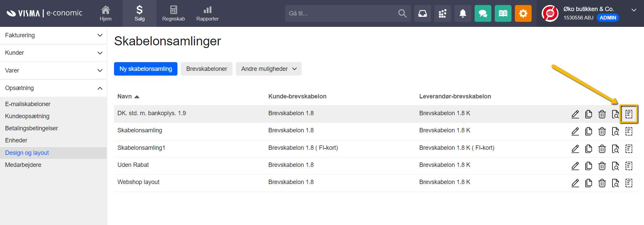This screenshot has width=644, height=225.
Task: Open the chat bubbles icon
Action: [x=483, y=13]
